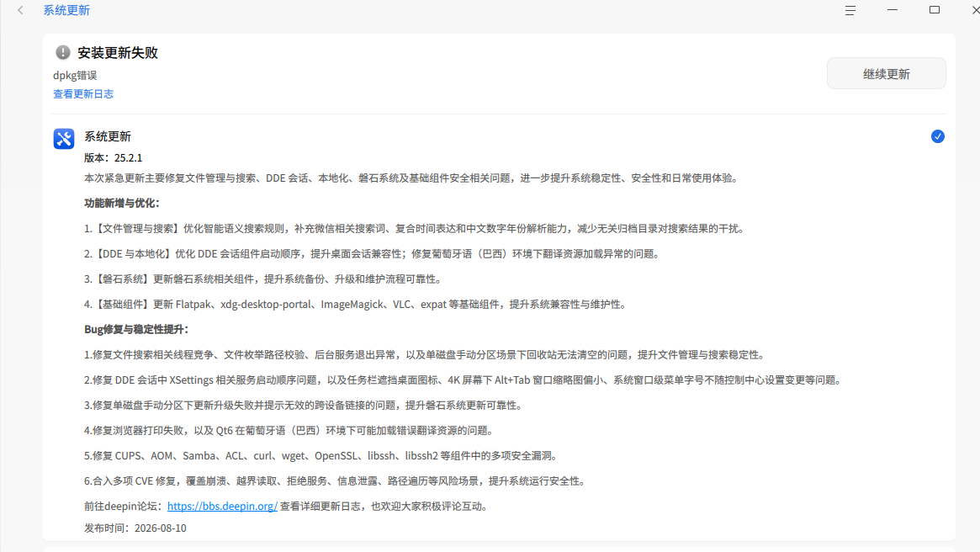This screenshot has width=980, height=552.
Task: Click the 系统更新 wrench tools icon
Action: click(x=64, y=138)
